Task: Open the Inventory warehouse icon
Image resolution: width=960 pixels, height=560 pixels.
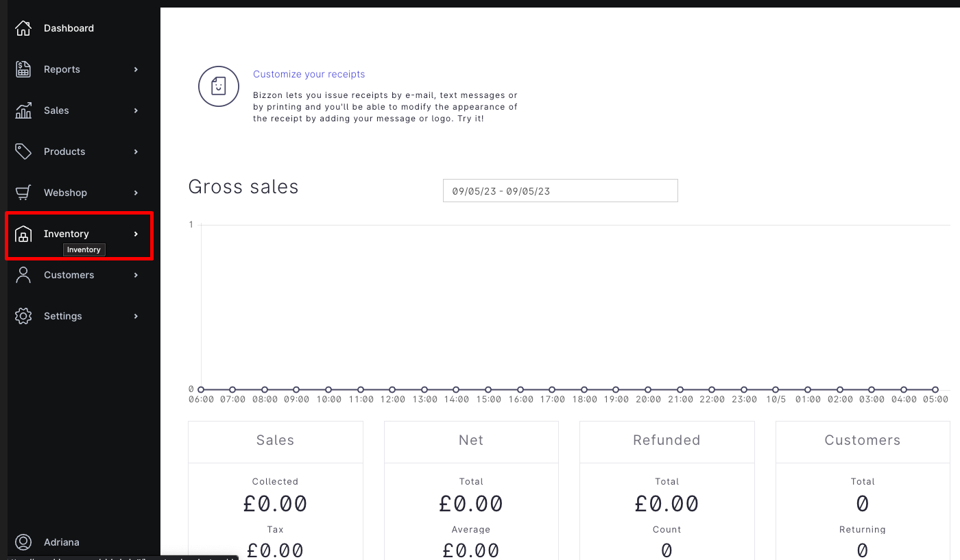Action: point(23,234)
